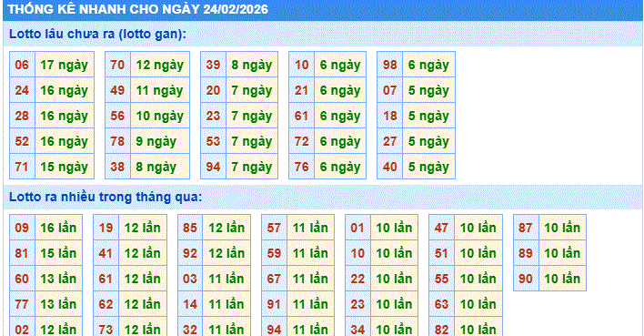This screenshot has height=336, width=644.
Task: Click number cell '67'
Action: pos(274,279)
